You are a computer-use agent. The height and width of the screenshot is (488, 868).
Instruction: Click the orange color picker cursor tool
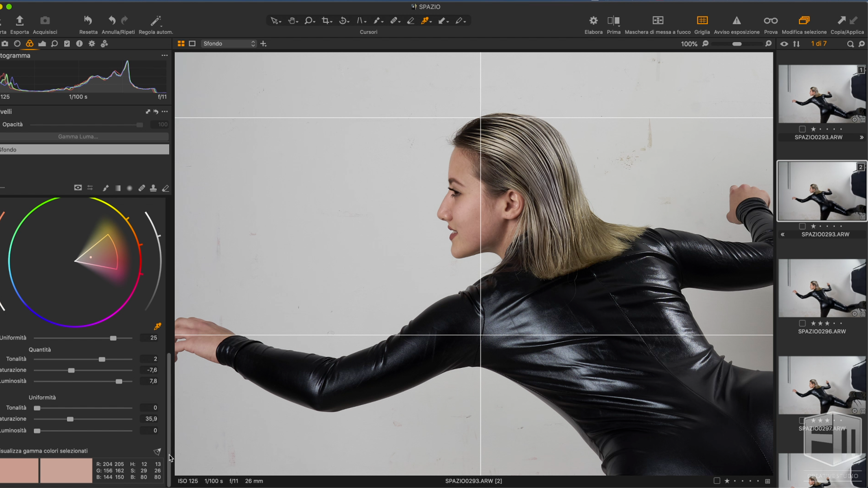[425, 21]
